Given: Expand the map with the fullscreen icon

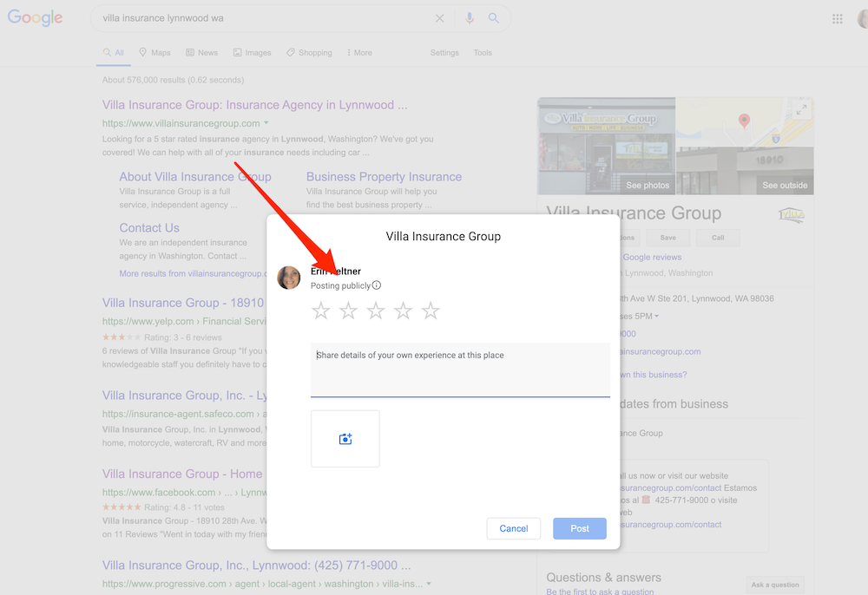Looking at the screenshot, I should [801, 110].
